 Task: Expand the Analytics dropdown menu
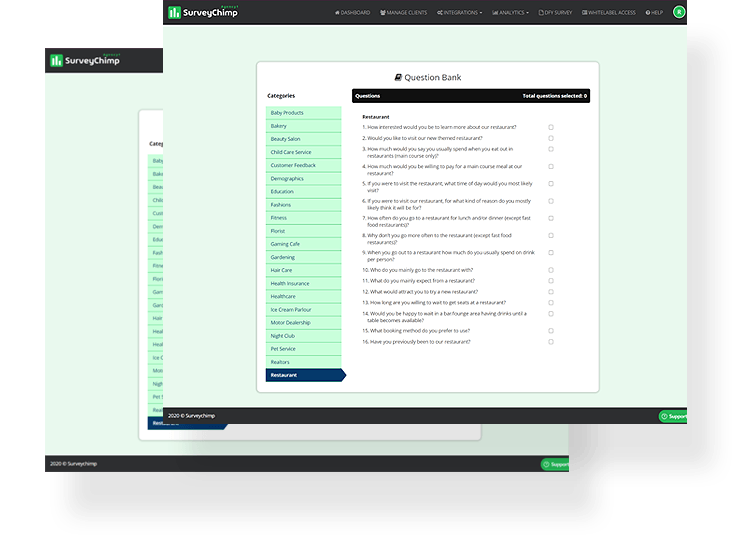point(511,13)
